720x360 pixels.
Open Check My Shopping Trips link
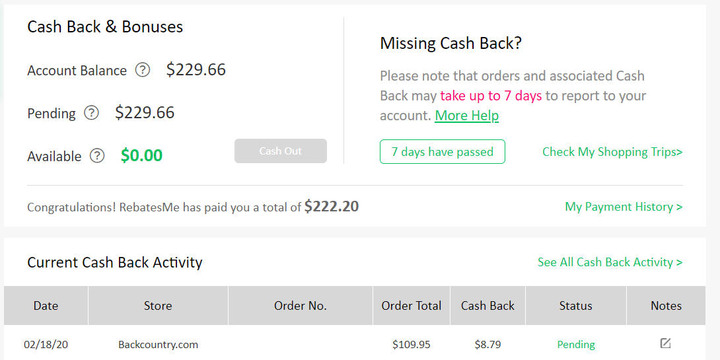tap(612, 152)
